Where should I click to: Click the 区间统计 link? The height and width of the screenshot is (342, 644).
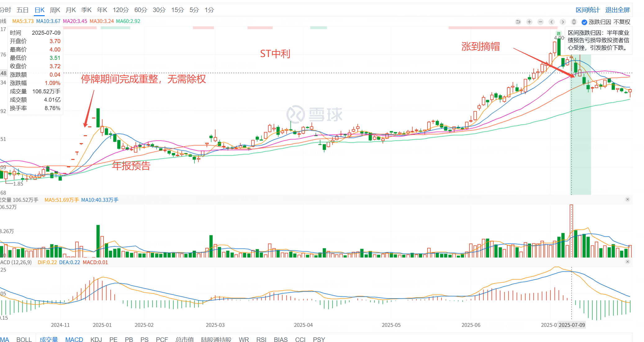(x=588, y=10)
